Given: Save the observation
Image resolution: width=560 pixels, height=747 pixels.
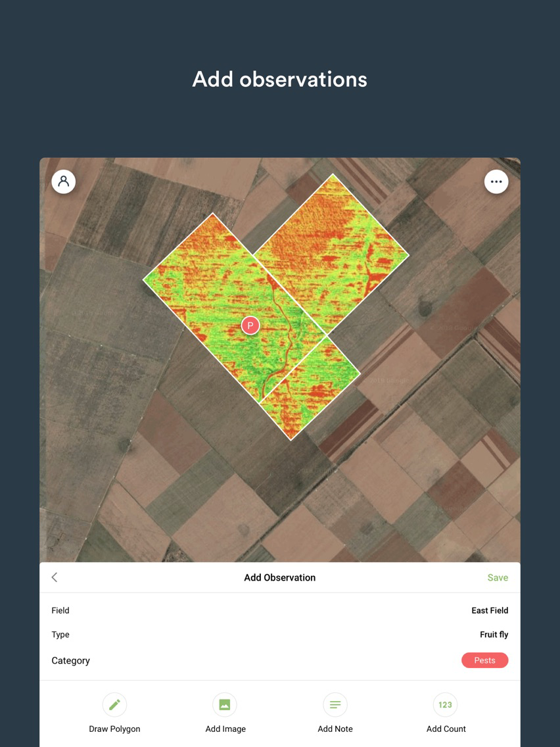Looking at the screenshot, I should [x=498, y=577].
